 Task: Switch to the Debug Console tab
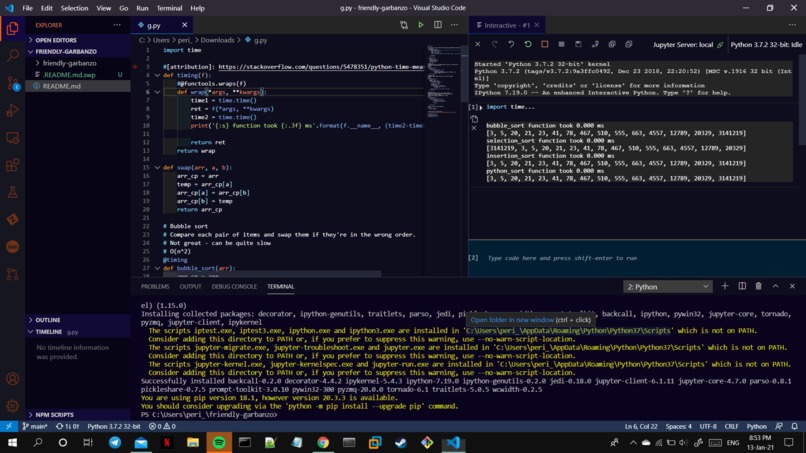[x=234, y=286]
